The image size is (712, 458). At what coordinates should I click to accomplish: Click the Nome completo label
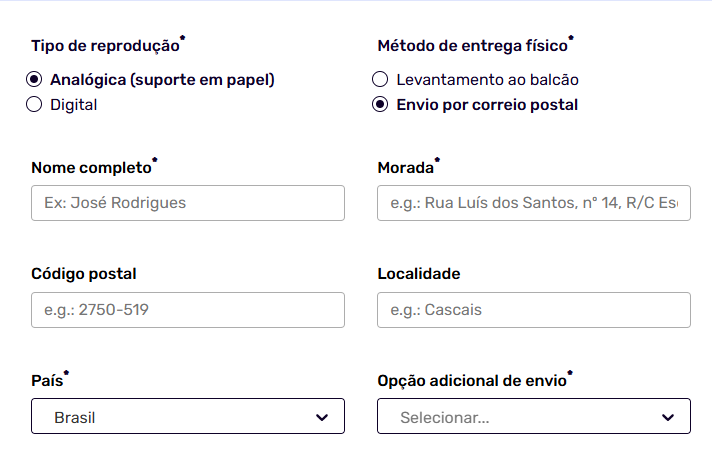(x=92, y=167)
